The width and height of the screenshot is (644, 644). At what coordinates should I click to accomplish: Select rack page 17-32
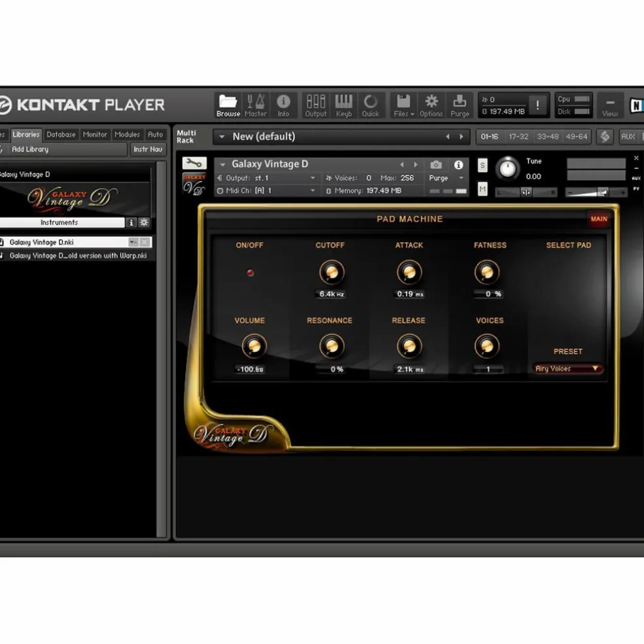pos(518,136)
